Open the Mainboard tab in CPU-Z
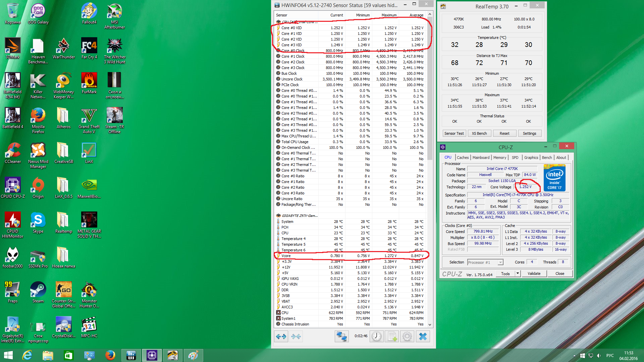Image resolution: width=644 pixels, height=362 pixels. (x=481, y=158)
